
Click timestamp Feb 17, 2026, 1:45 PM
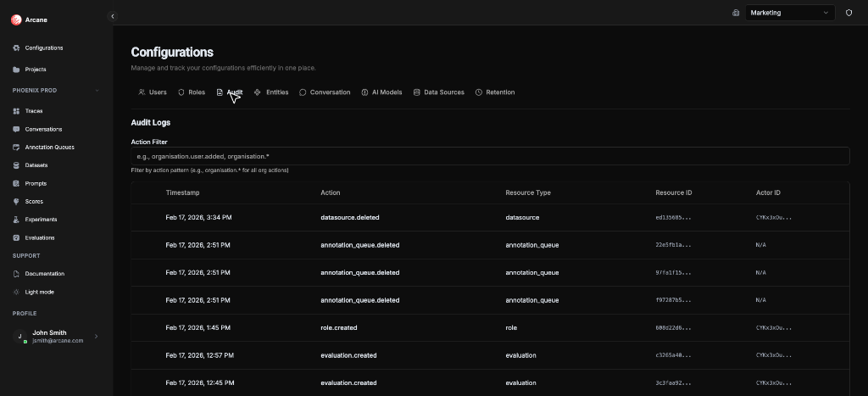(x=198, y=328)
